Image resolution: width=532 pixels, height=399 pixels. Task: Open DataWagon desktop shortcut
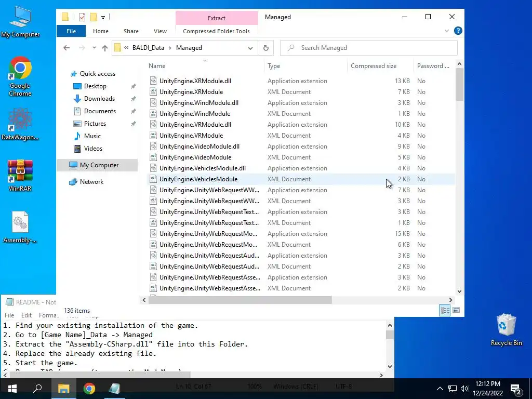pyautogui.click(x=20, y=124)
